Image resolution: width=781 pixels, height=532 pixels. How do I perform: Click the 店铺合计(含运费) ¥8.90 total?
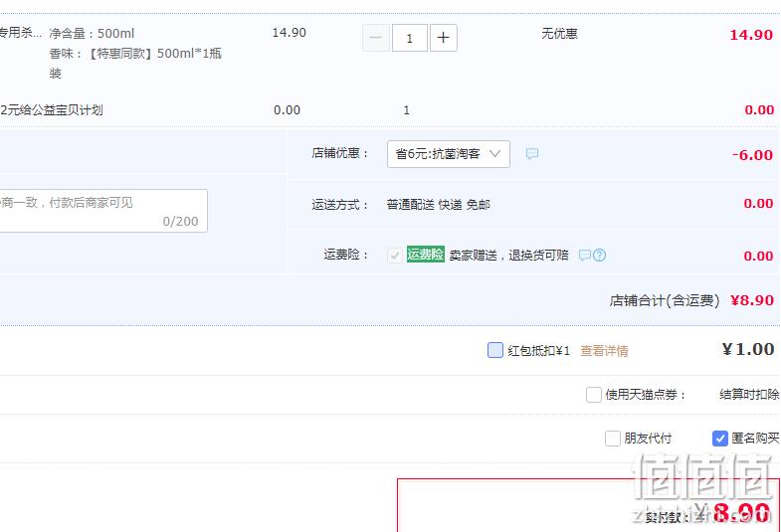691,300
